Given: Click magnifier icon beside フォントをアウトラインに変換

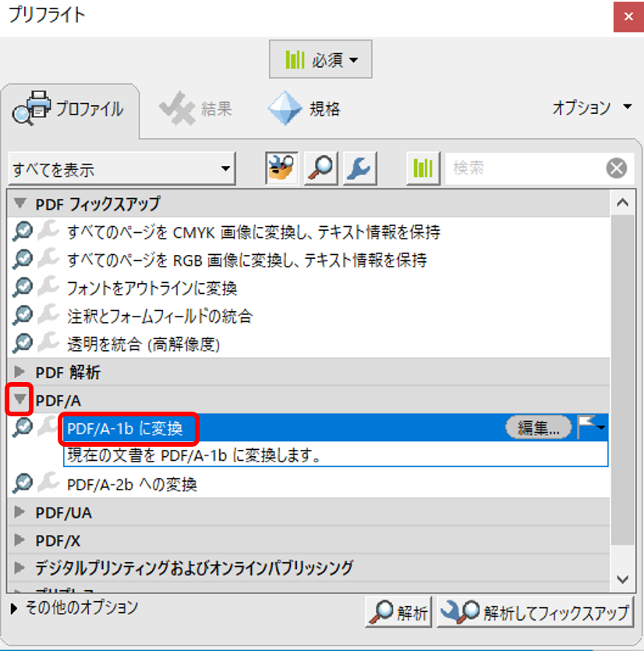Looking at the screenshot, I should tap(23, 288).
